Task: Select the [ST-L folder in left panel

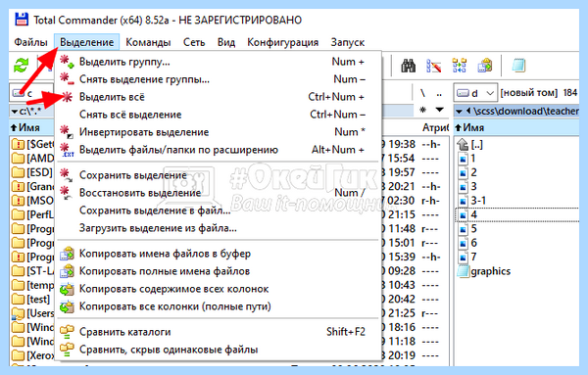Action: click(32, 271)
